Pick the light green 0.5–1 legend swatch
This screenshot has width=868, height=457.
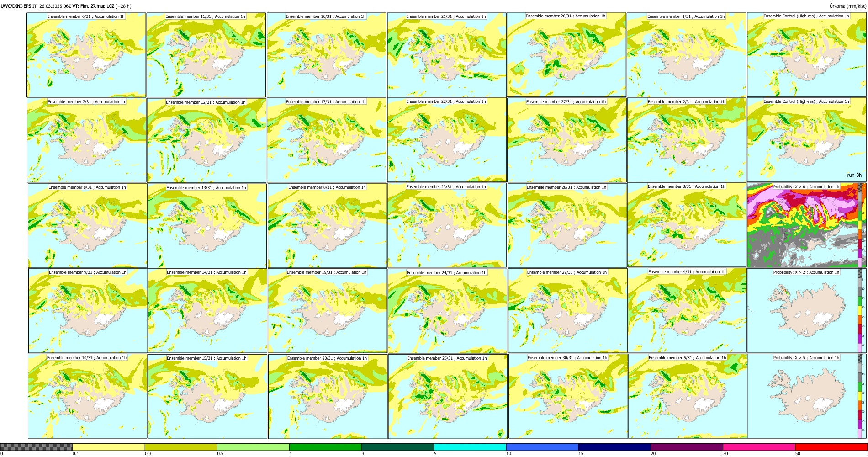[253, 447]
